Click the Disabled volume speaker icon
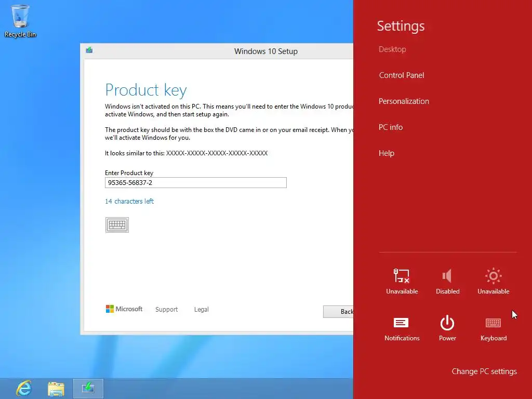The height and width of the screenshot is (399, 532). [x=447, y=281]
